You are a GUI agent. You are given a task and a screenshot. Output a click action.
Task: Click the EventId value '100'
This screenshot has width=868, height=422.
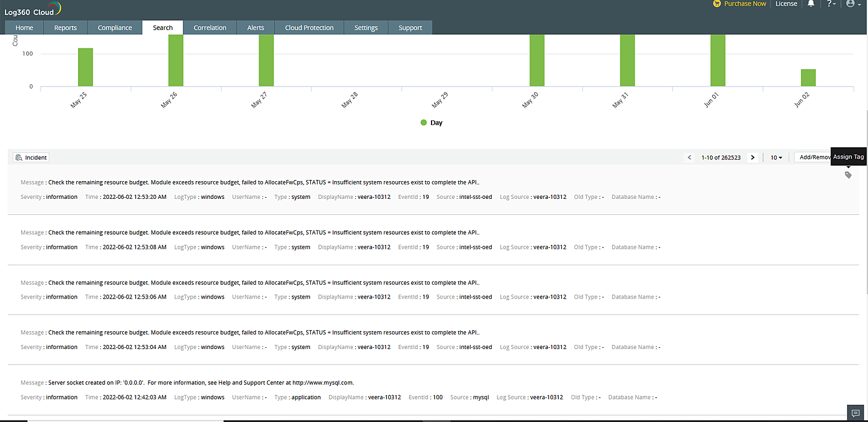click(x=438, y=397)
